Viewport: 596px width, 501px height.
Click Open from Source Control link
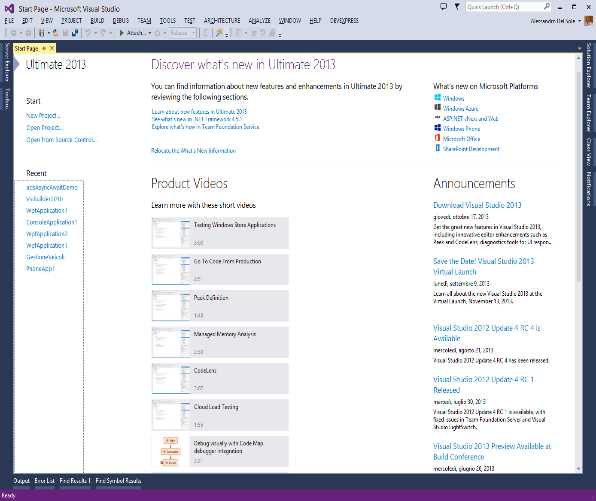point(61,140)
